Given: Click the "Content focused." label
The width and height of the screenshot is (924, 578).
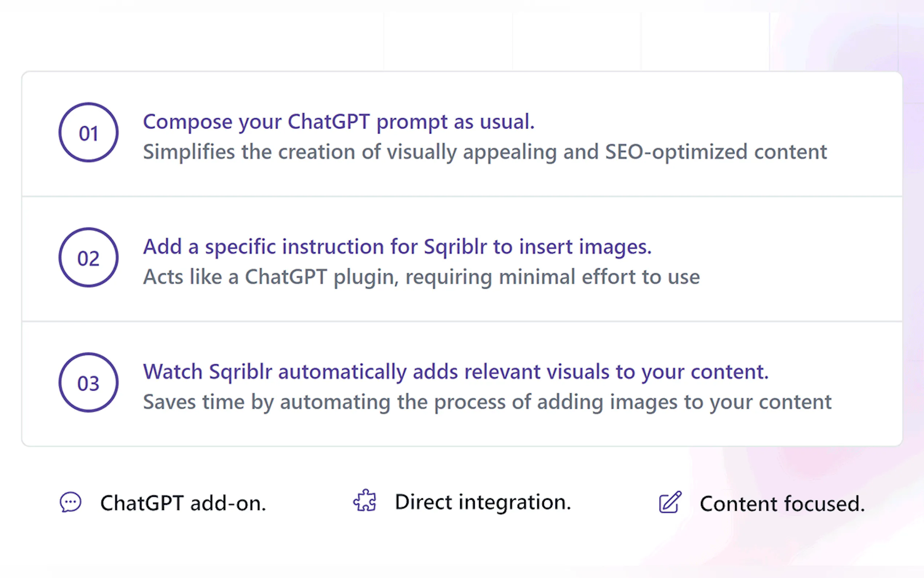Looking at the screenshot, I should coord(782,503).
